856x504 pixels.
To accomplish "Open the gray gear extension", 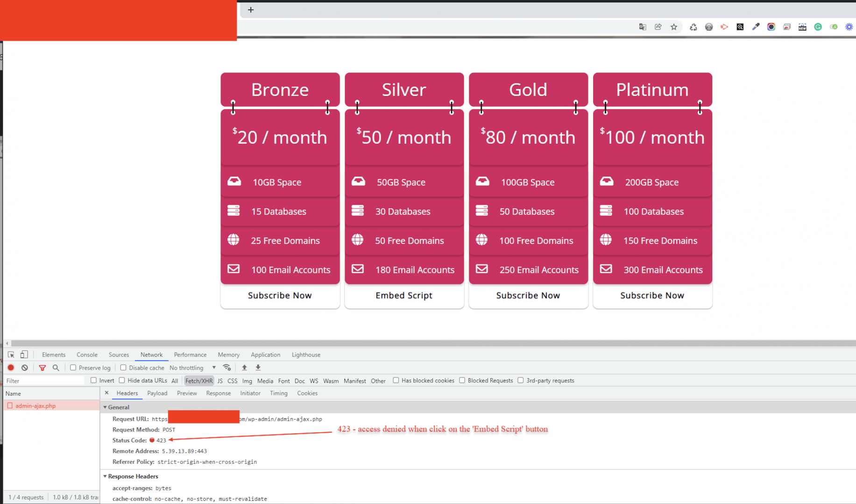I will point(709,27).
